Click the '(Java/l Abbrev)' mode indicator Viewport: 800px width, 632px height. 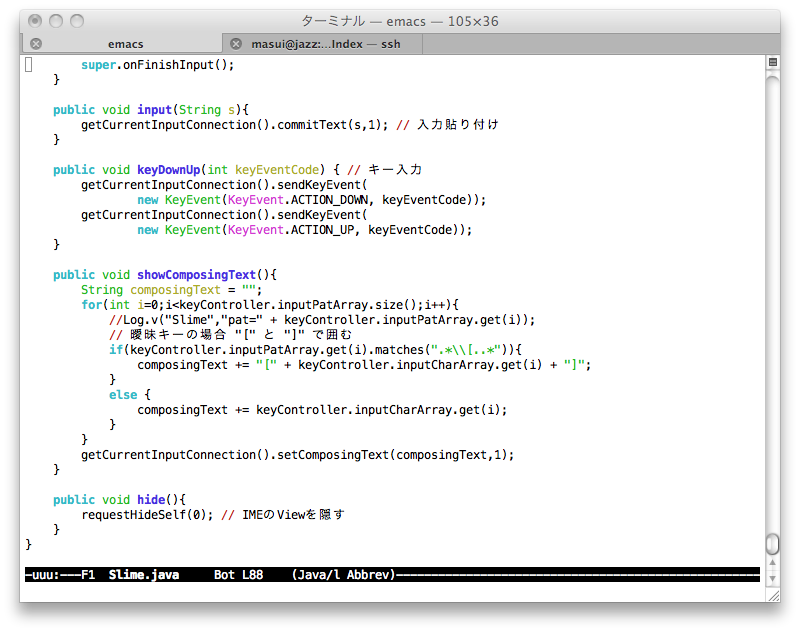343,575
